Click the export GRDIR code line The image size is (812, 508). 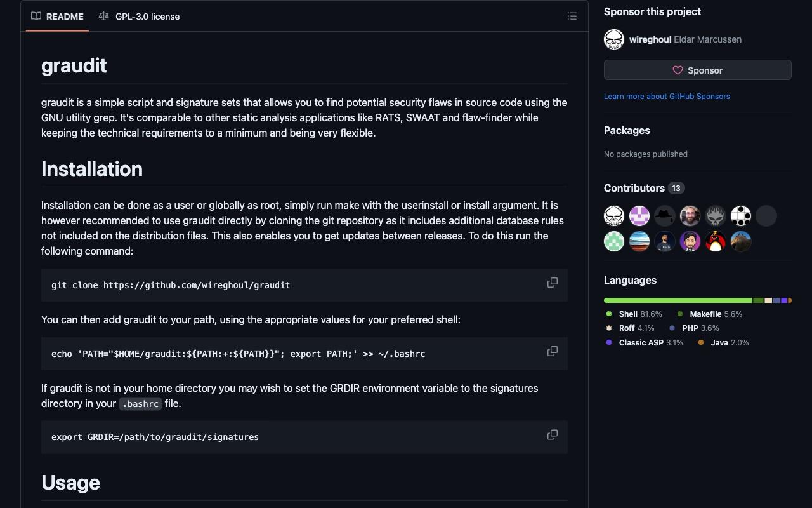[x=155, y=437]
